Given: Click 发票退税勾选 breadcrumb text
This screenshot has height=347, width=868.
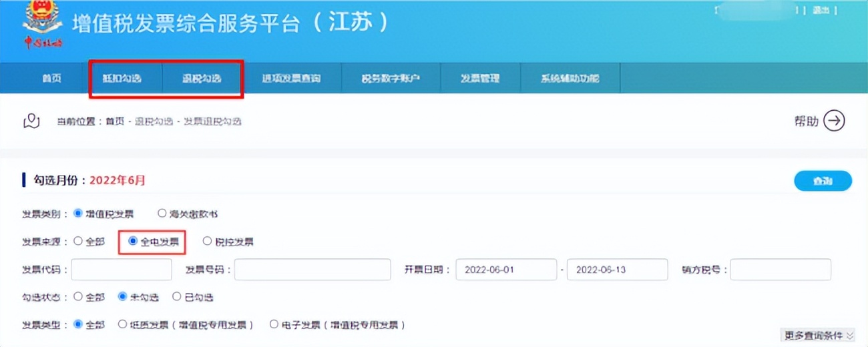Looking at the screenshot, I should (x=212, y=121).
